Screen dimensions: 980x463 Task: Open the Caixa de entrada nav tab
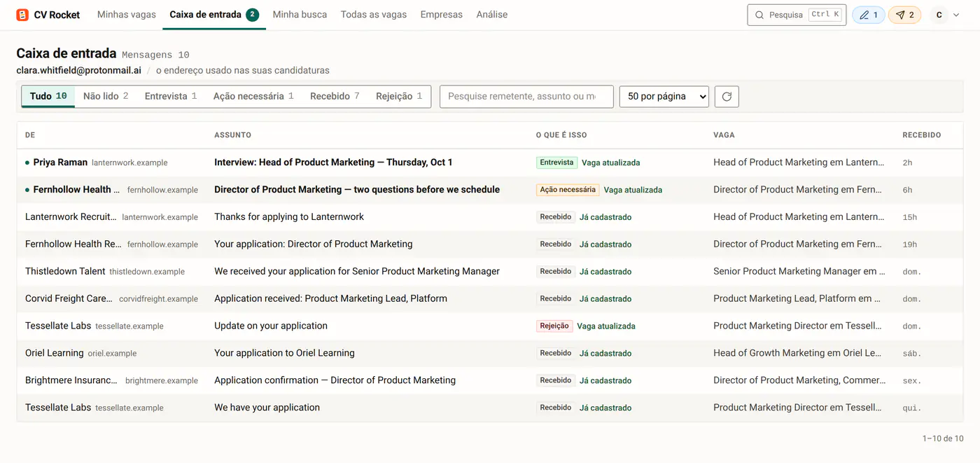pos(214,15)
